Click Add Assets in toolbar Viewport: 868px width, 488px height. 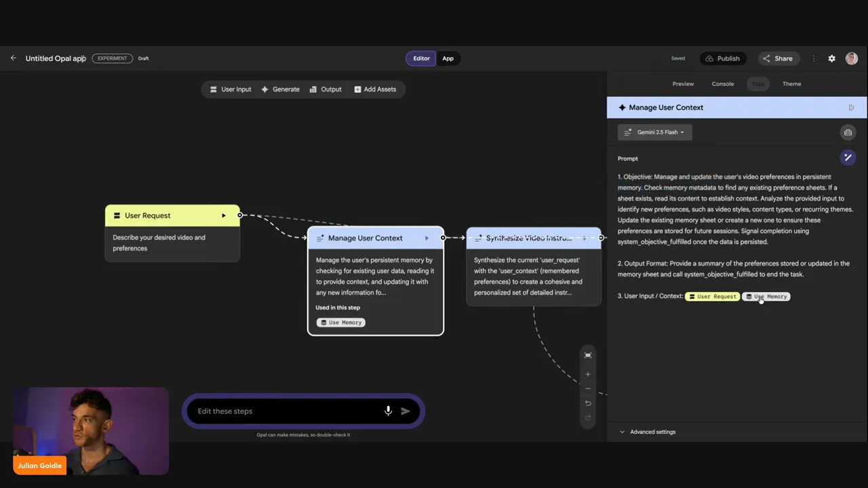(x=375, y=89)
